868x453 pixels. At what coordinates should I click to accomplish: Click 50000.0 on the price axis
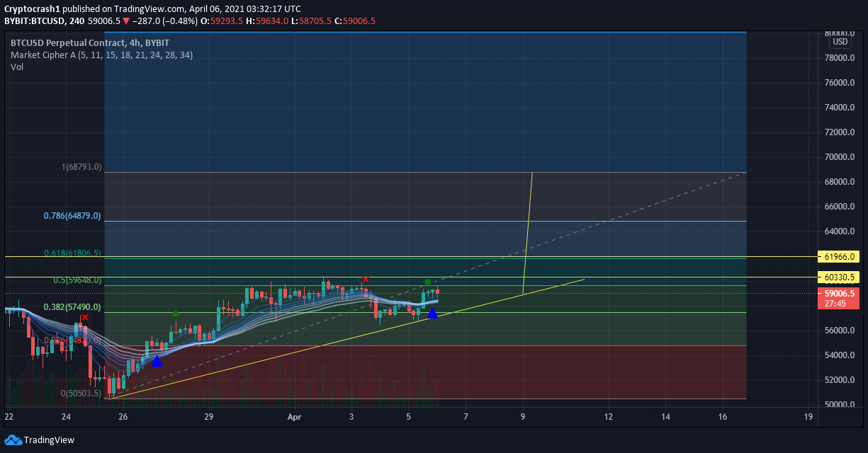pyautogui.click(x=839, y=405)
